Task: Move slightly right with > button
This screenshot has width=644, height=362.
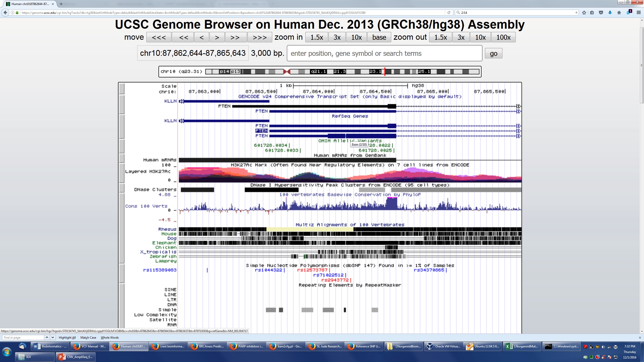Action: (x=217, y=37)
